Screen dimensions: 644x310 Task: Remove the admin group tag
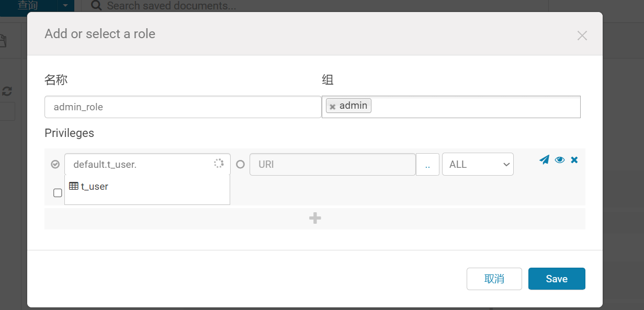point(332,106)
